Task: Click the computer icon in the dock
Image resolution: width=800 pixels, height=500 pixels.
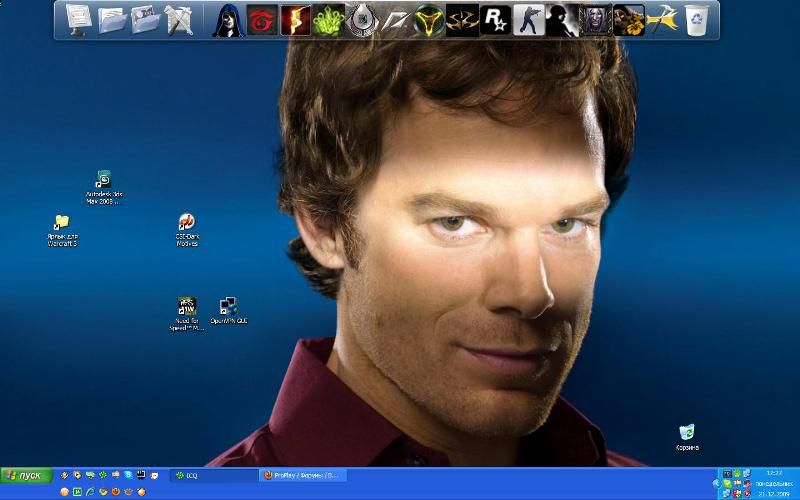Action: click(78, 19)
